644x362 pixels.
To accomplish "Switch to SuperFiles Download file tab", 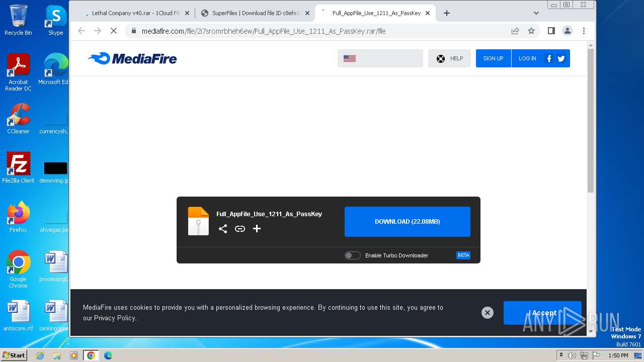I will 255,13.
